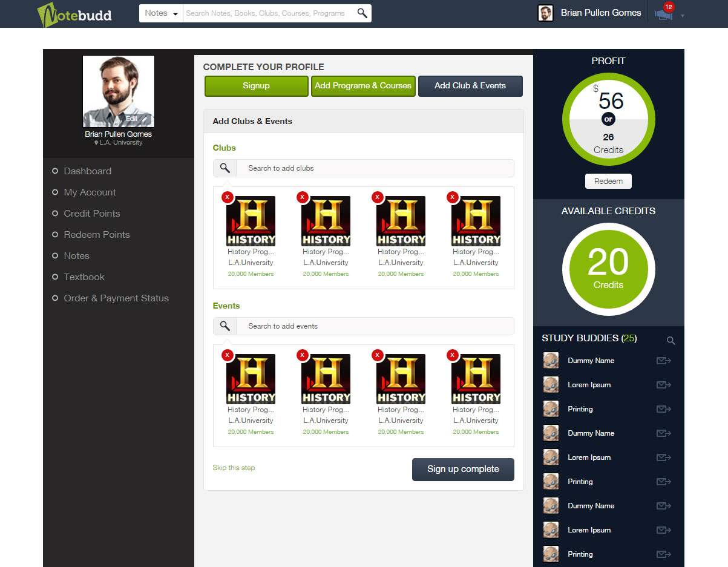728x567 pixels.
Task: Click the Edit pencil on profile photo
Action: pos(144,119)
